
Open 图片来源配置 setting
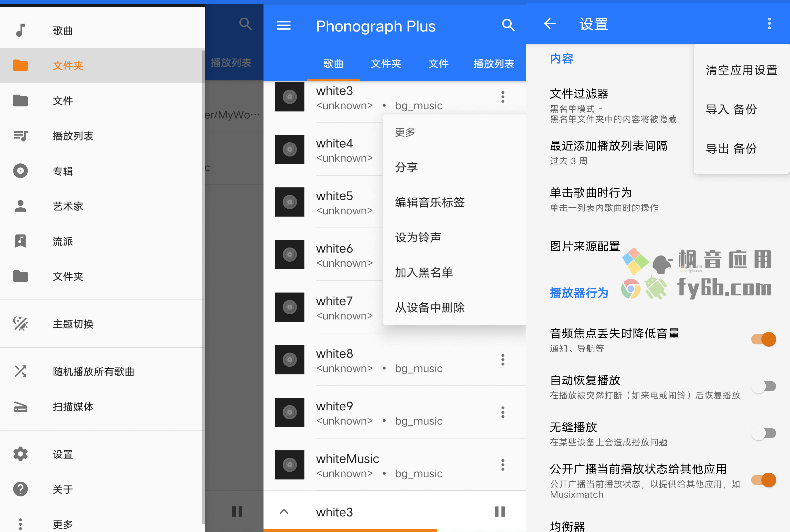(x=585, y=246)
